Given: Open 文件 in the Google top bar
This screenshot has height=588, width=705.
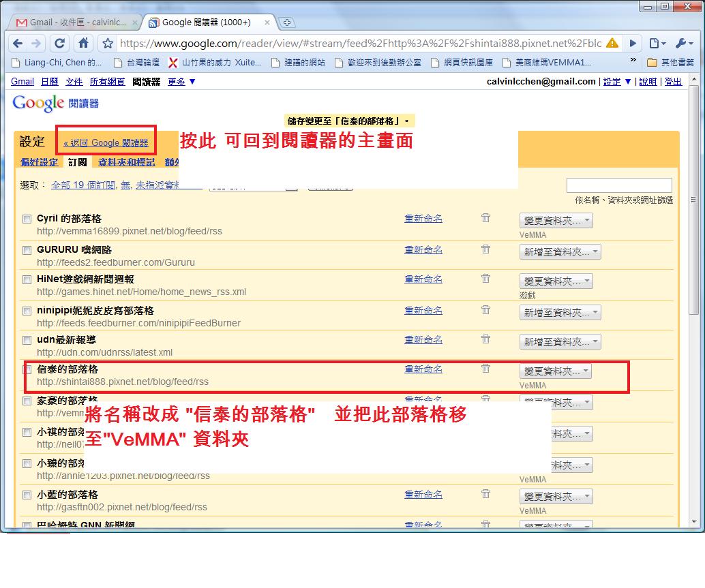Looking at the screenshot, I should pos(74,81).
